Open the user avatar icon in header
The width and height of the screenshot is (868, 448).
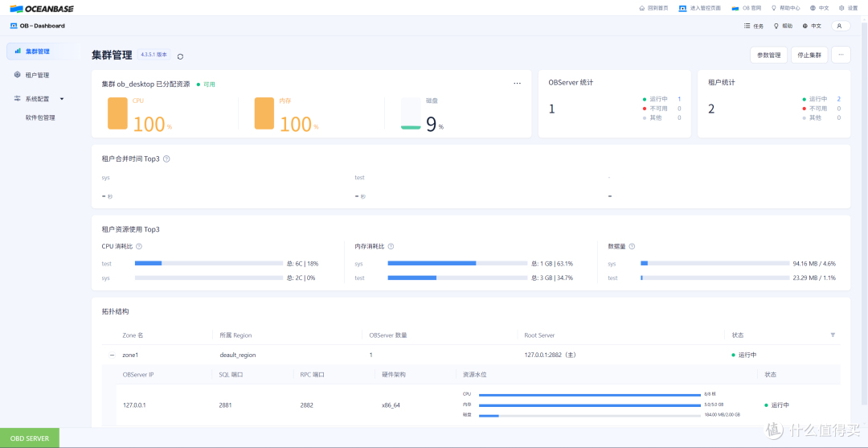pos(841,26)
